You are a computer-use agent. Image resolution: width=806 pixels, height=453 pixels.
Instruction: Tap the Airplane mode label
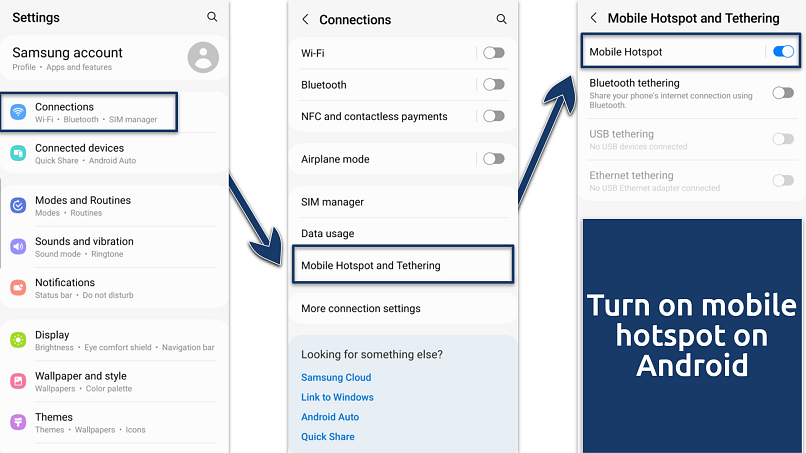click(x=335, y=159)
